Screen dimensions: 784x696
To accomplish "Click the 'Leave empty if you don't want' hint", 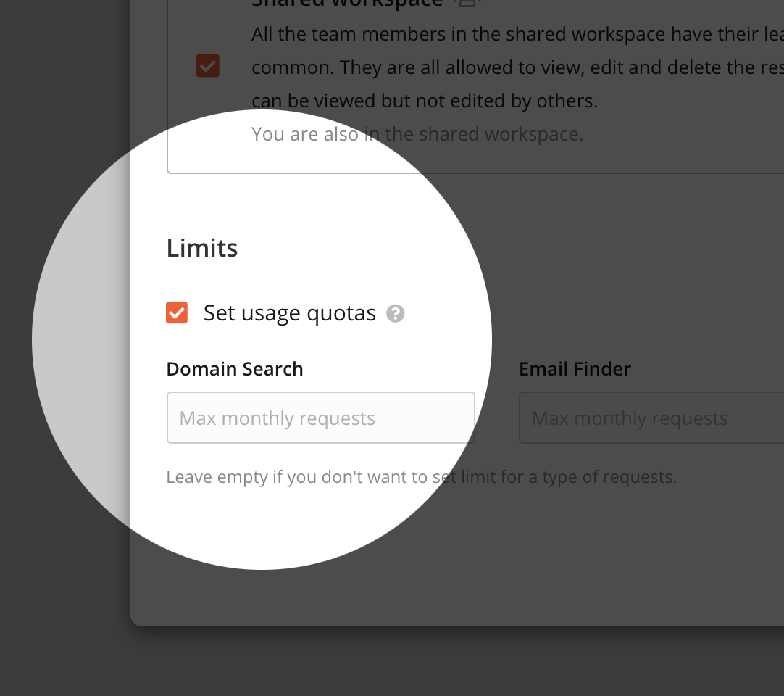I will tap(421, 477).
